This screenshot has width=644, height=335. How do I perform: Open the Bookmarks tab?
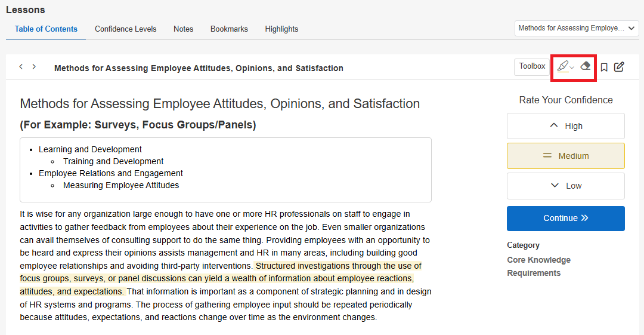pyautogui.click(x=229, y=29)
